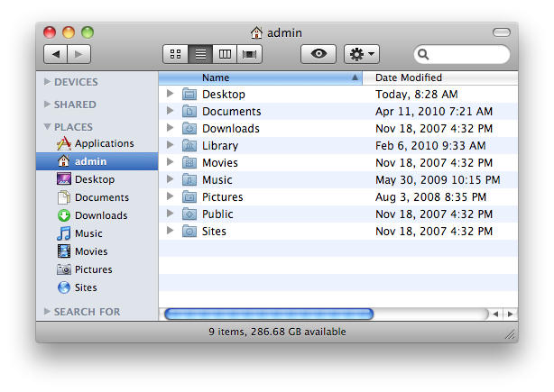Open Sites in the sidebar
The height and width of the screenshot is (392, 554).
(86, 287)
